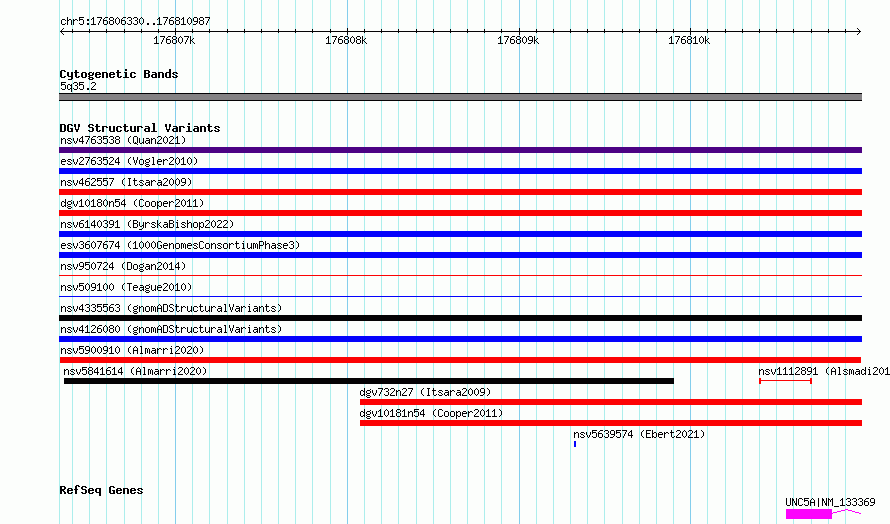Select the nsv1112891 (Alsmadi) label
Screen dimensions: 890x524
click(824, 371)
